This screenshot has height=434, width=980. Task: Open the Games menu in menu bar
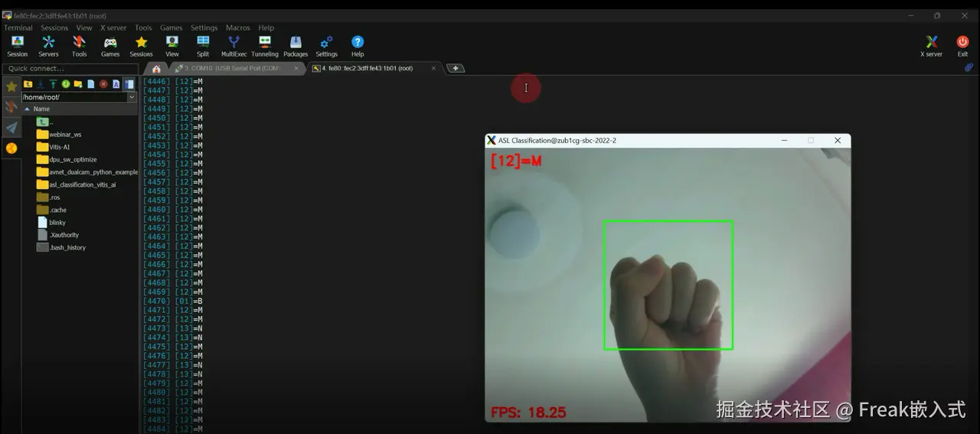171,28
